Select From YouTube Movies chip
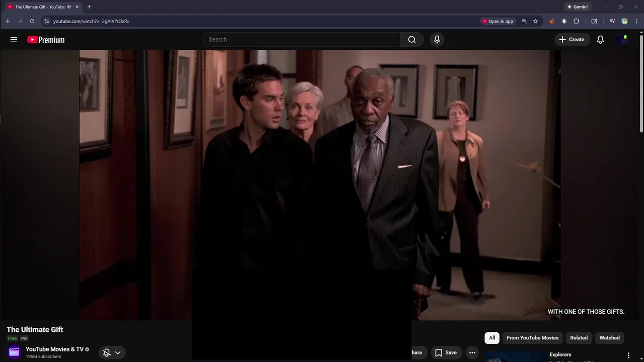Viewport: 644px width, 362px height. [x=532, y=338]
